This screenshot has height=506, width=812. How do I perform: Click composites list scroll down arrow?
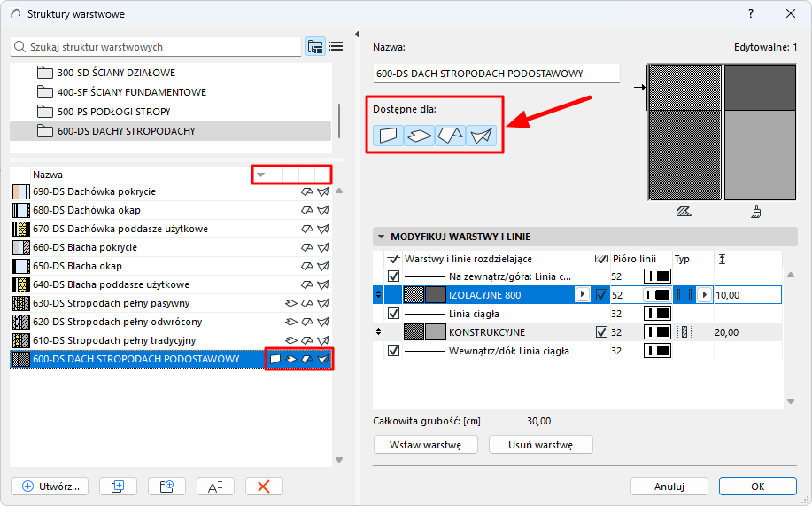[339, 460]
